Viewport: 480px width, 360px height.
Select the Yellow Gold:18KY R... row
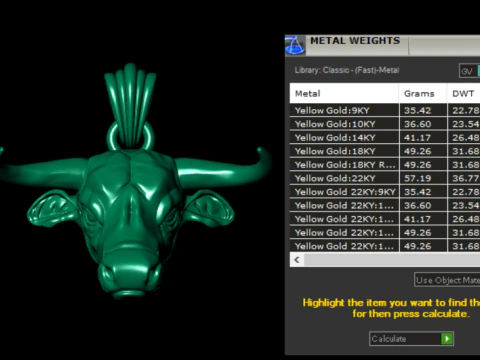385,165
